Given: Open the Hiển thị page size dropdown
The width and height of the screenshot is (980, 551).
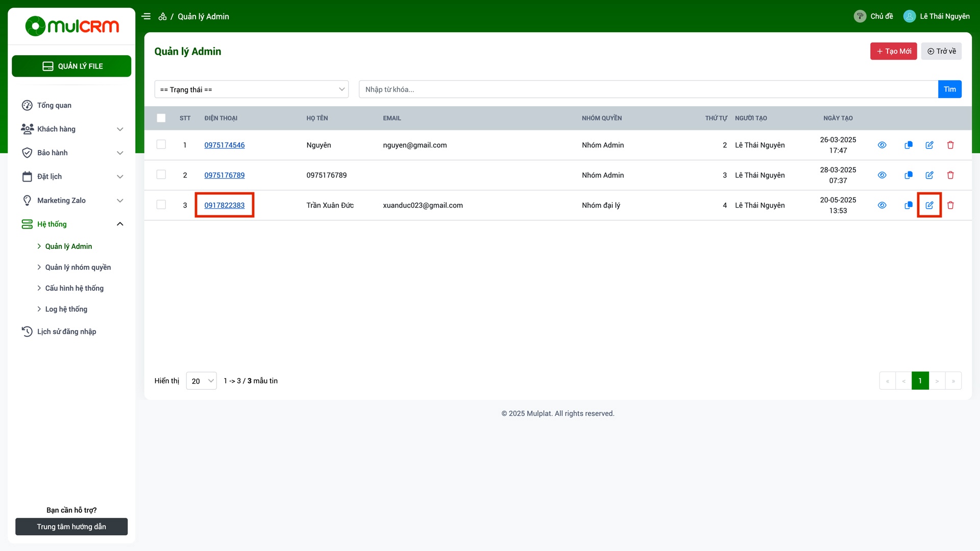Looking at the screenshot, I should (201, 381).
